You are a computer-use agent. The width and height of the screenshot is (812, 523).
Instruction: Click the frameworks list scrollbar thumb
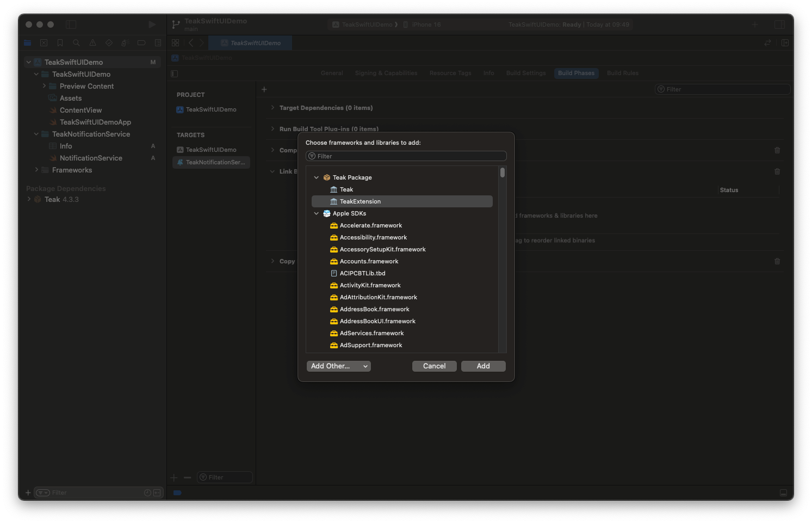pos(503,173)
